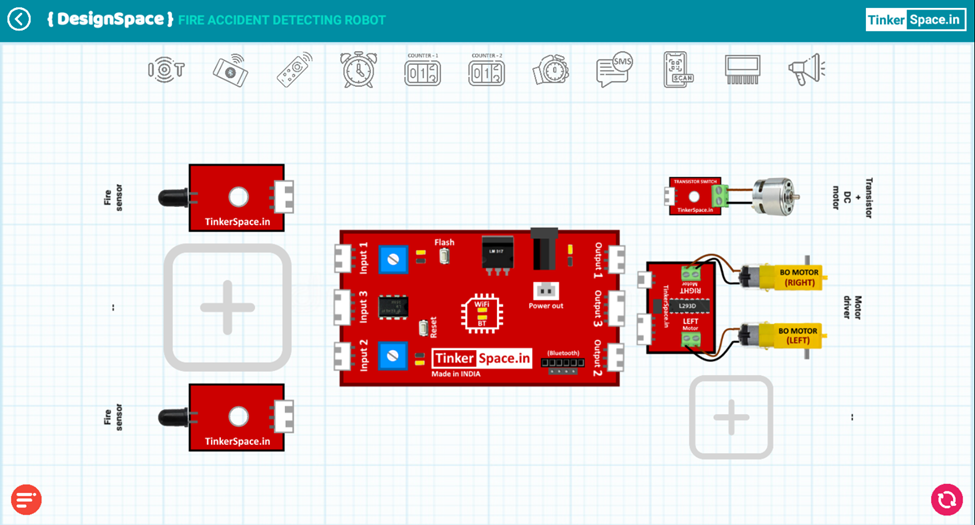Open the orange list menu button
975x525 pixels.
[26, 499]
